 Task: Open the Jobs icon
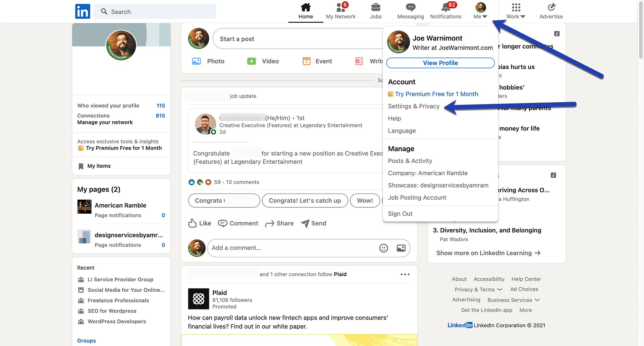click(x=376, y=7)
